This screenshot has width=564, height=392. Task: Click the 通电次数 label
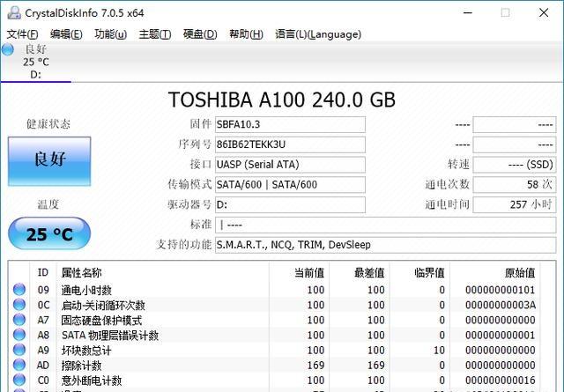coord(447,184)
